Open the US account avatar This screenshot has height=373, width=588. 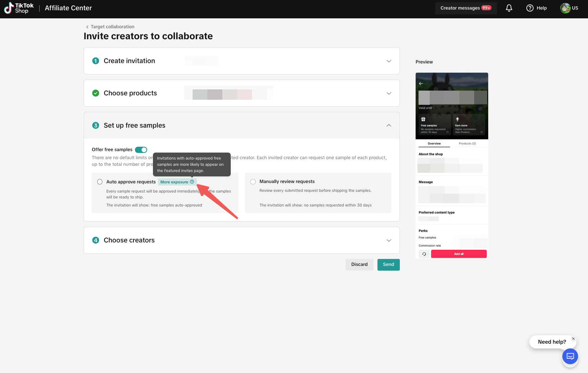pos(565,8)
